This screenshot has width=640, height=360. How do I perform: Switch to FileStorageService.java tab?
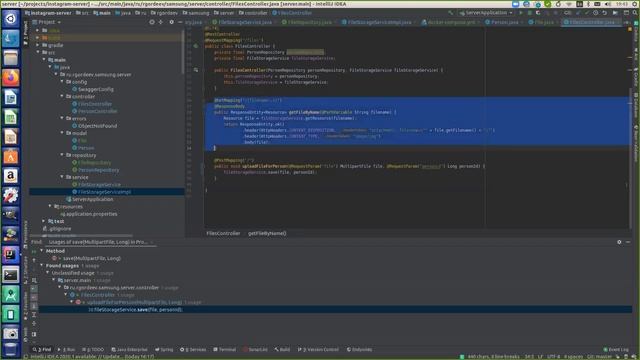[242, 22]
